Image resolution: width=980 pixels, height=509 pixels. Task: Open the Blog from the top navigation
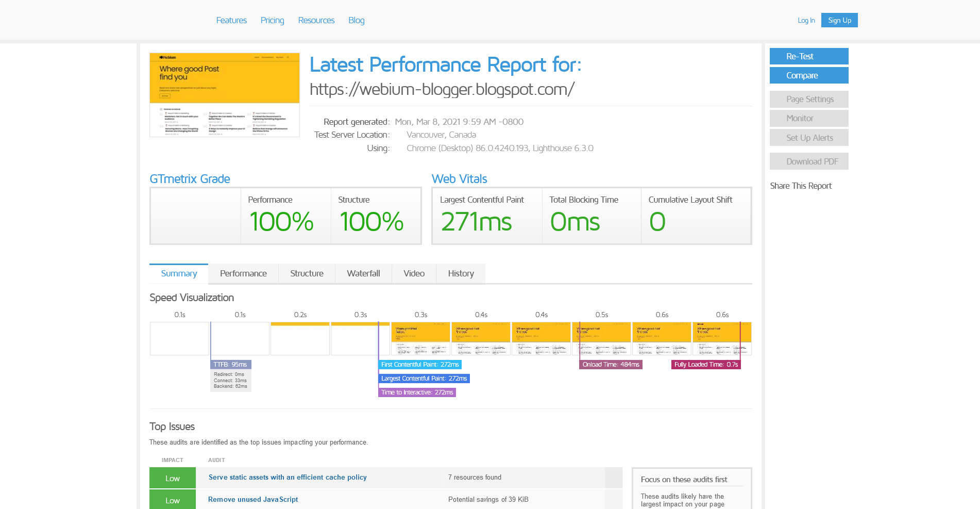[x=356, y=20]
